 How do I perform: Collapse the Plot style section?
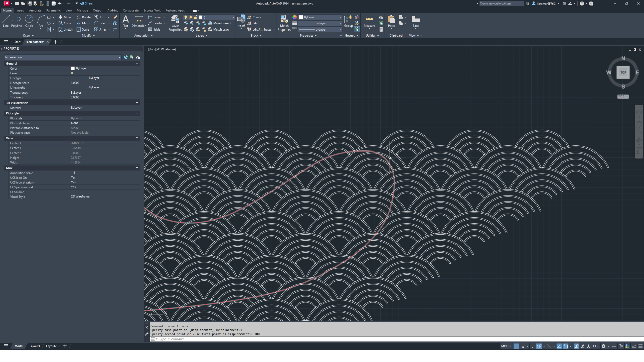point(137,113)
